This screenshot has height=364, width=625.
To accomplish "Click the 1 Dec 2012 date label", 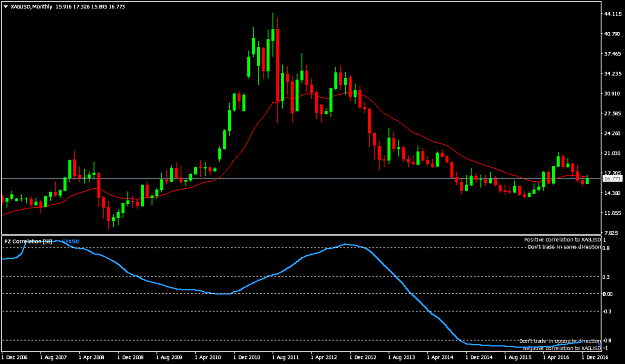I will tap(363, 358).
